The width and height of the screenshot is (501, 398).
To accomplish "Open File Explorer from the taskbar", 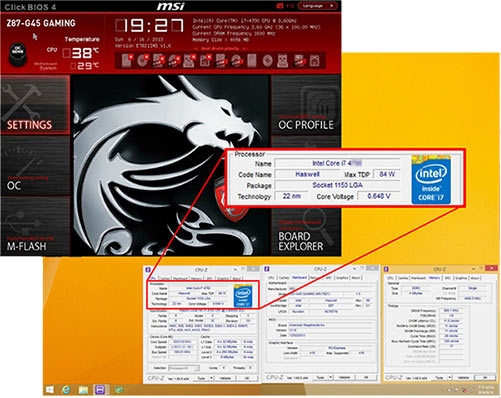I will (83, 390).
